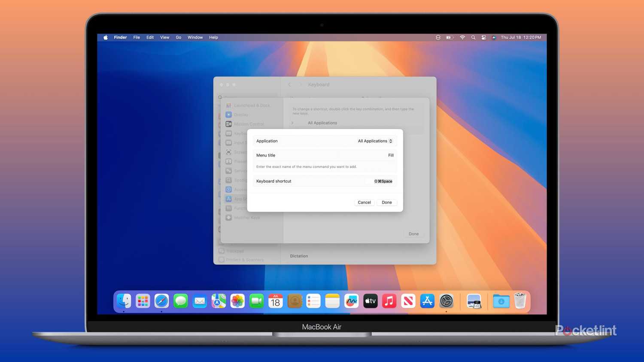Click back chevron in Keyboard settings window
Image resolution: width=644 pixels, height=362 pixels.
click(x=290, y=84)
